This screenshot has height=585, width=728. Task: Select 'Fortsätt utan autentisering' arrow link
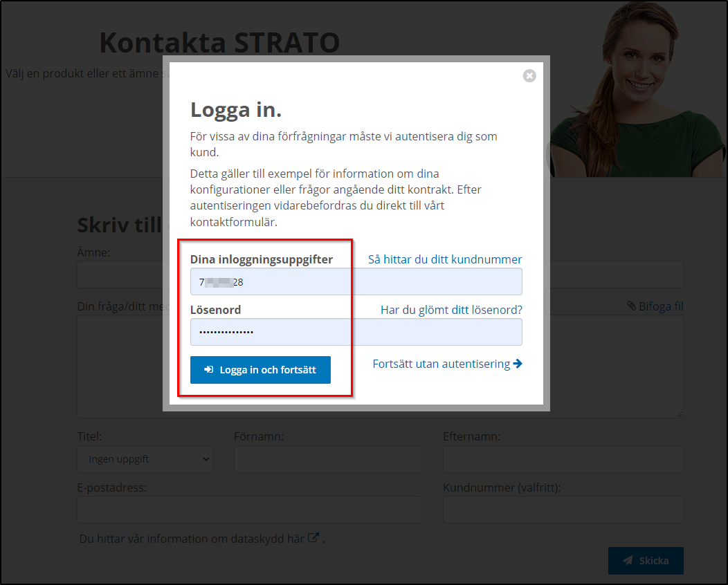pyautogui.click(x=447, y=364)
